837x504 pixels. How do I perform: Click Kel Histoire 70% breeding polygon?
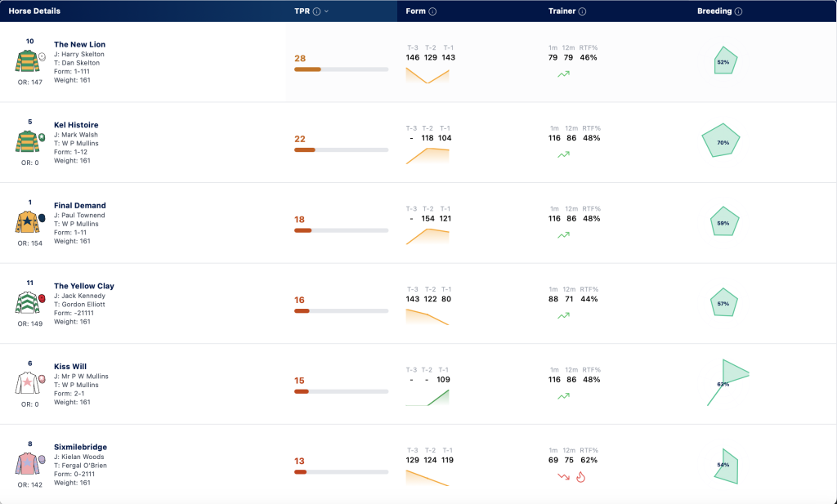pyautogui.click(x=721, y=140)
